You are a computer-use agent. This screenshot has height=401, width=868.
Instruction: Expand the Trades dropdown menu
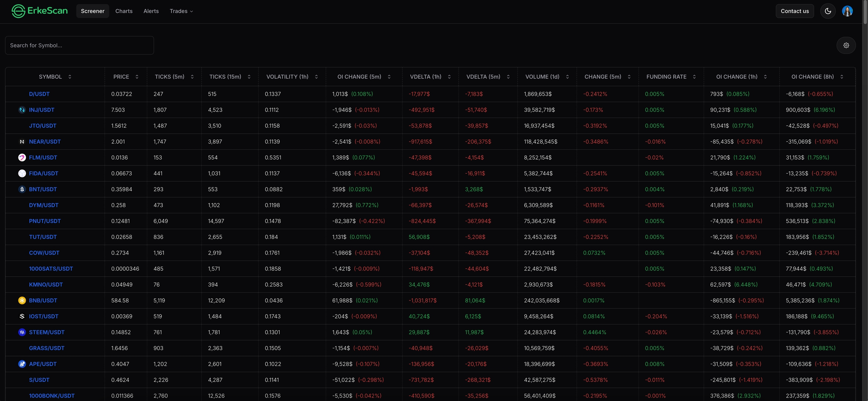(181, 11)
